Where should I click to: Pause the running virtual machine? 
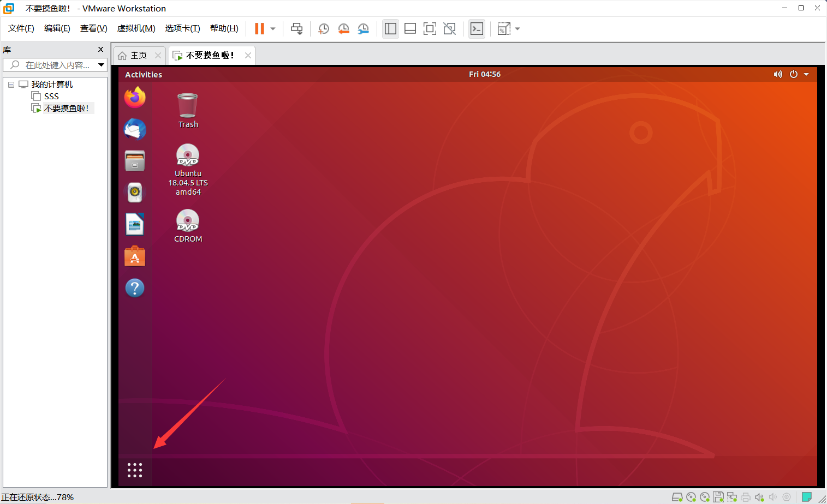click(x=259, y=28)
